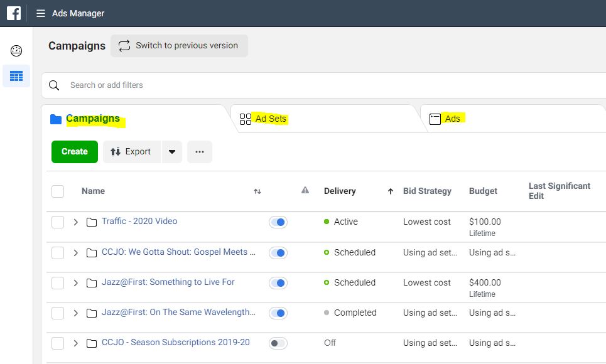The height and width of the screenshot is (364, 606).
Task: Click the Search or add filters field
Action: (324, 85)
